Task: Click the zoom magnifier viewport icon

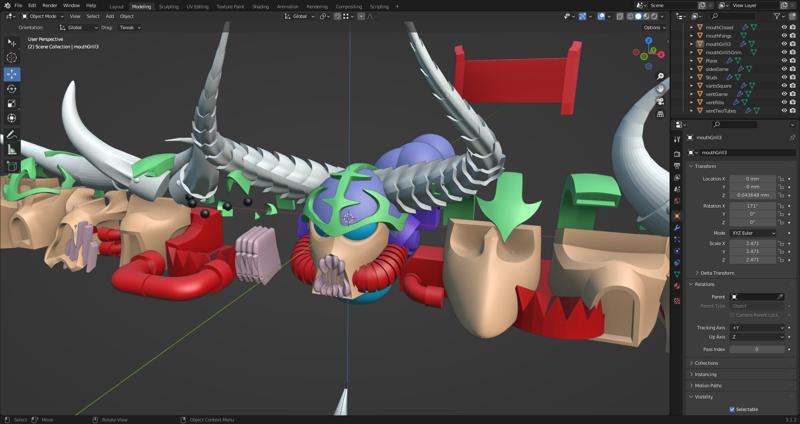Action: (661, 76)
